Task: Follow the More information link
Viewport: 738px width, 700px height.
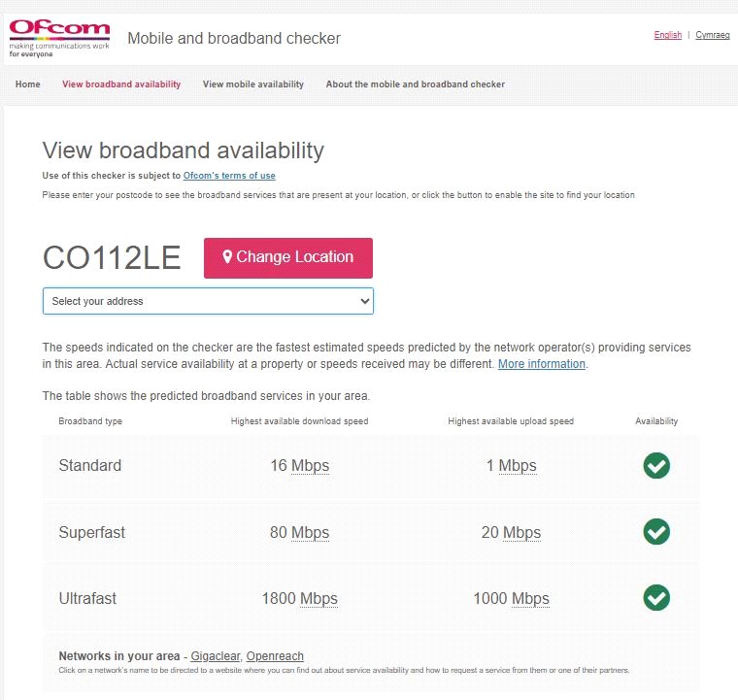Action: click(x=542, y=364)
